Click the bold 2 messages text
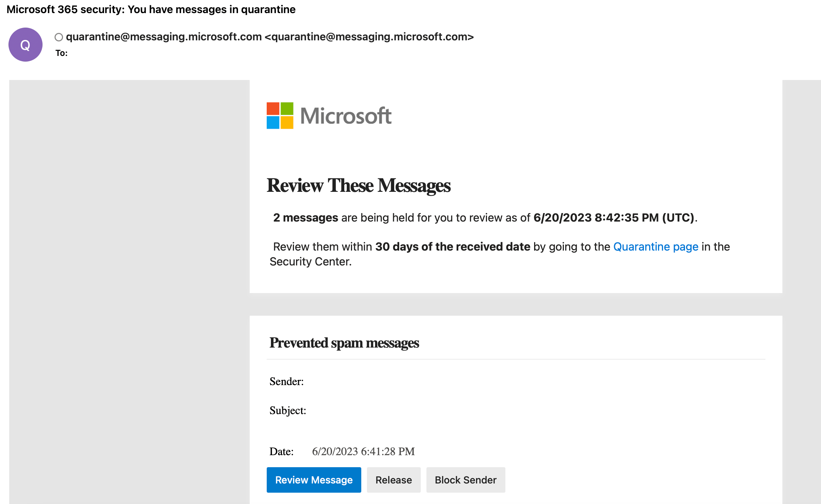 [x=305, y=218]
